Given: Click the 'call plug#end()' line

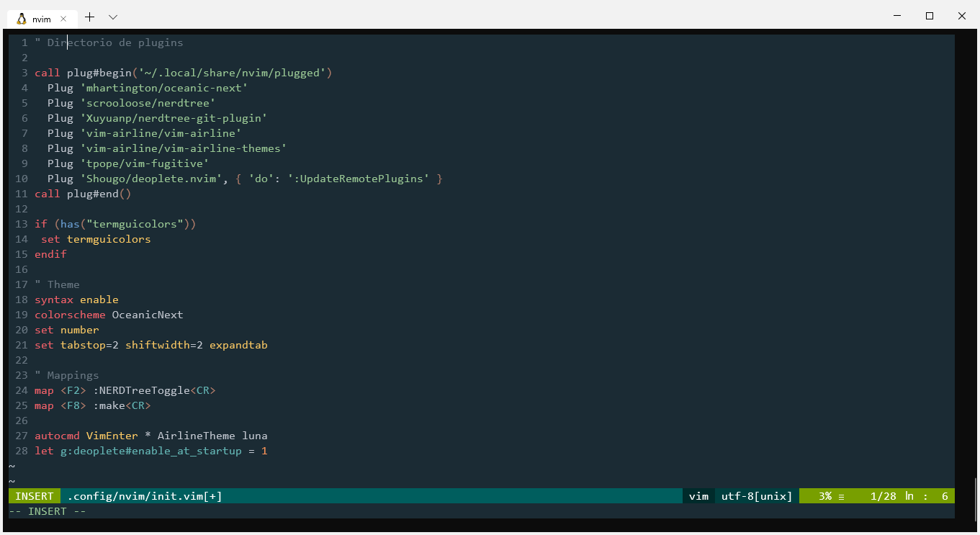Looking at the screenshot, I should 83,194.
